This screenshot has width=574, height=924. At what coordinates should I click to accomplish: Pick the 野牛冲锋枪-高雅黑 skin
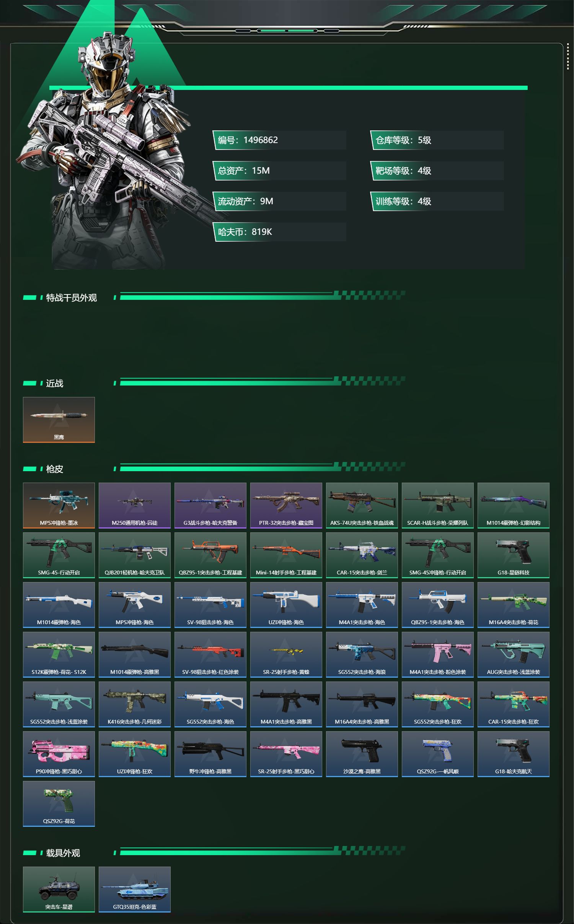pos(210,754)
